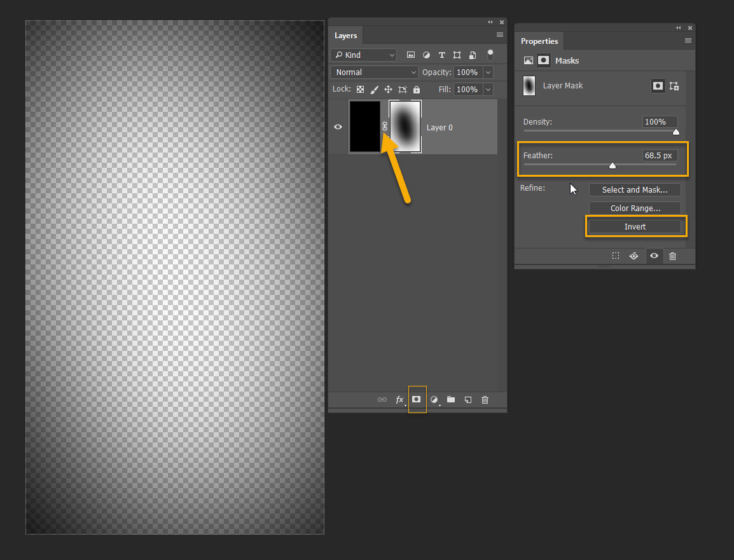Disable the mask with the eye icon

(654, 256)
